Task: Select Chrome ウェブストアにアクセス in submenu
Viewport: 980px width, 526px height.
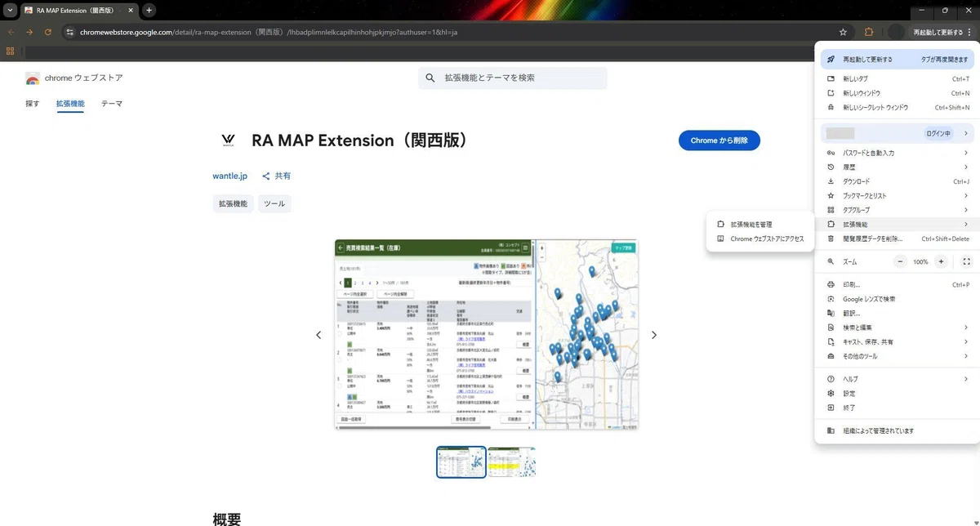Action: (760, 238)
